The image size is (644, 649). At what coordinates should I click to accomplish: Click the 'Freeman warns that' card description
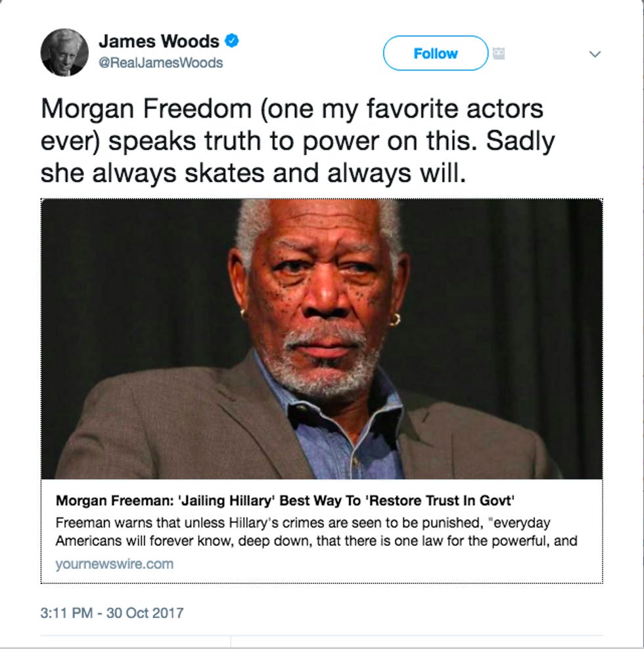(316, 531)
